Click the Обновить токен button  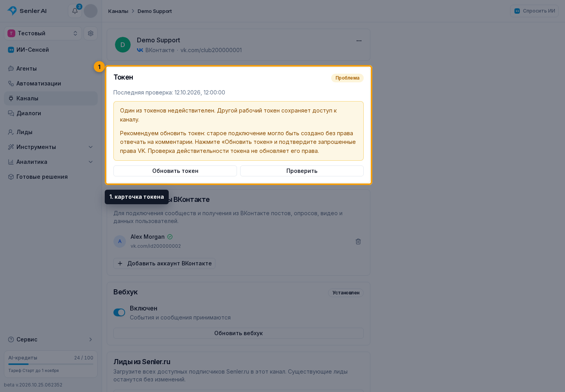click(175, 171)
